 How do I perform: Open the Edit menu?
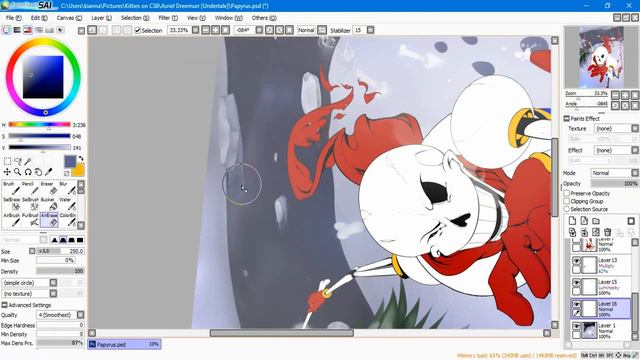click(39, 18)
